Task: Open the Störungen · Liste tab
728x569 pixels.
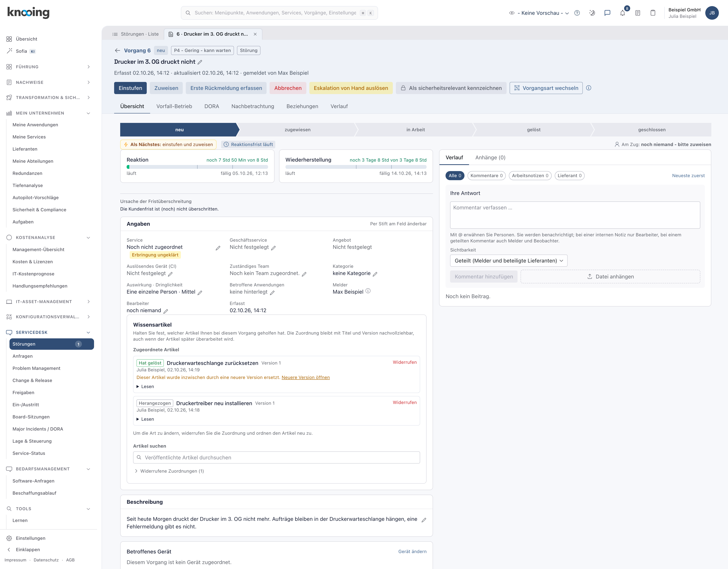Action: coord(136,34)
